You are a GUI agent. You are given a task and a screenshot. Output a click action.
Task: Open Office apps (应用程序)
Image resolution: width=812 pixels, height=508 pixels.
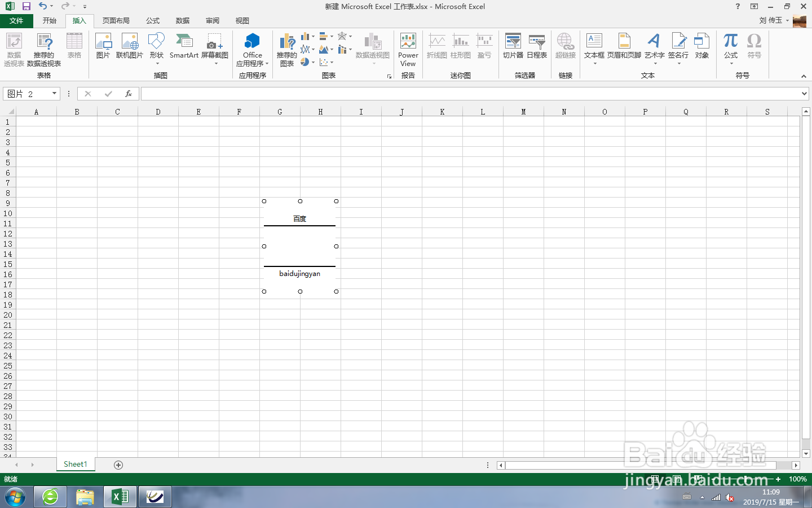pyautogui.click(x=252, y=49)
